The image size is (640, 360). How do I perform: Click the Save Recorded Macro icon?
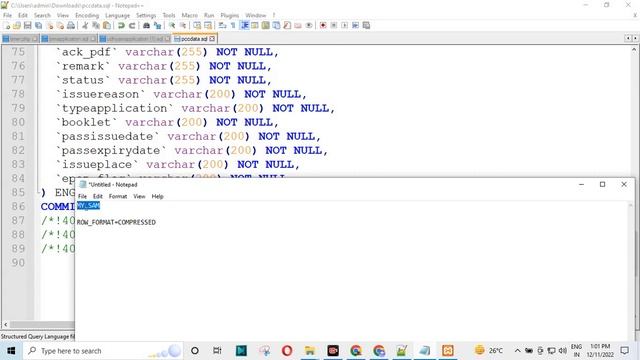coord(366,25)
